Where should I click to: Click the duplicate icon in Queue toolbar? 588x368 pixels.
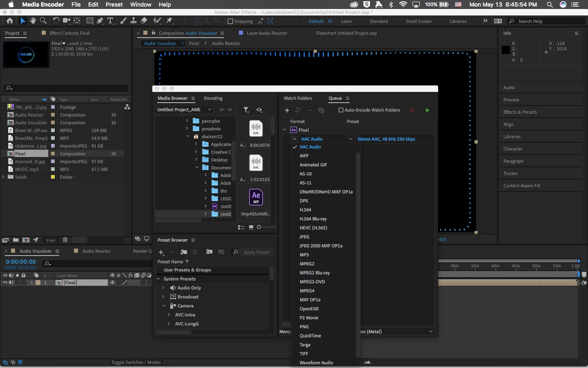(x=321, y=110)
